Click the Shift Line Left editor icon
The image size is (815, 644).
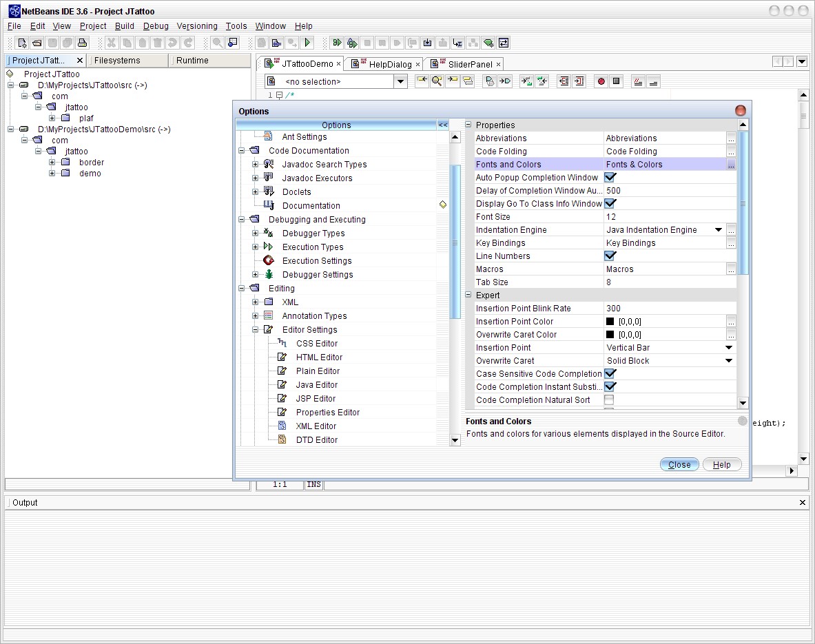tap(564, 81)
